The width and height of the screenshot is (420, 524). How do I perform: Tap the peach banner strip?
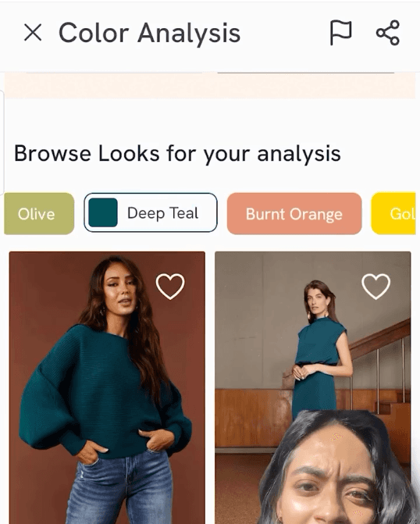tap(210, 86)
